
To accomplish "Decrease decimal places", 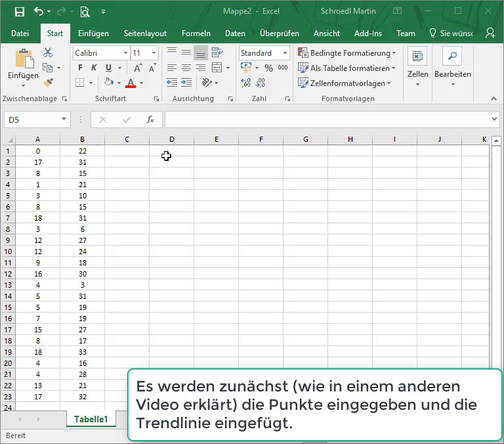I will point(260,83).
